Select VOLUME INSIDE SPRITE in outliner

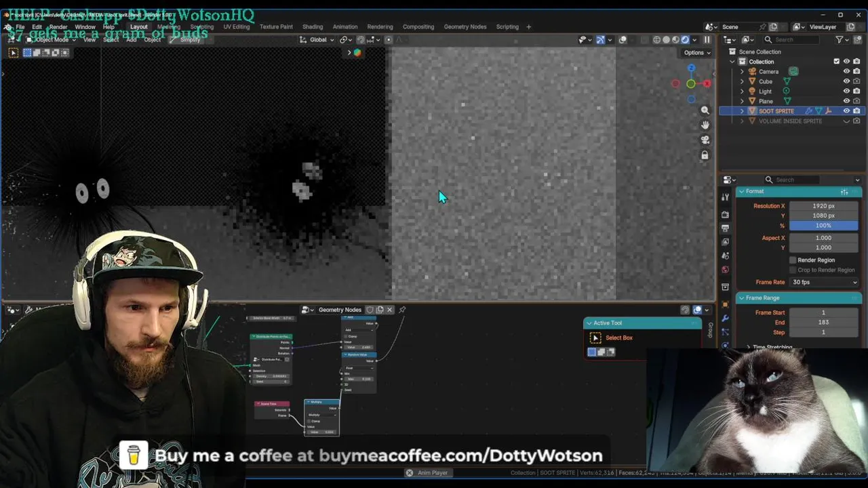[x=790, y=121]
